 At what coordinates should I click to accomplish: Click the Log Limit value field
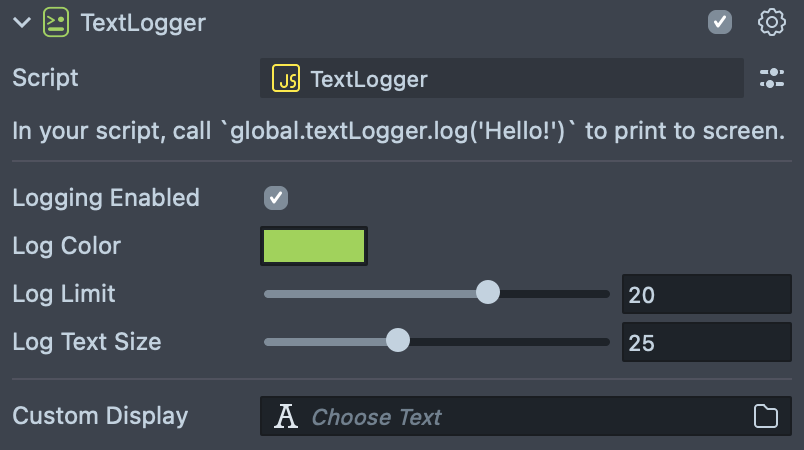click(x=706, y=294)
